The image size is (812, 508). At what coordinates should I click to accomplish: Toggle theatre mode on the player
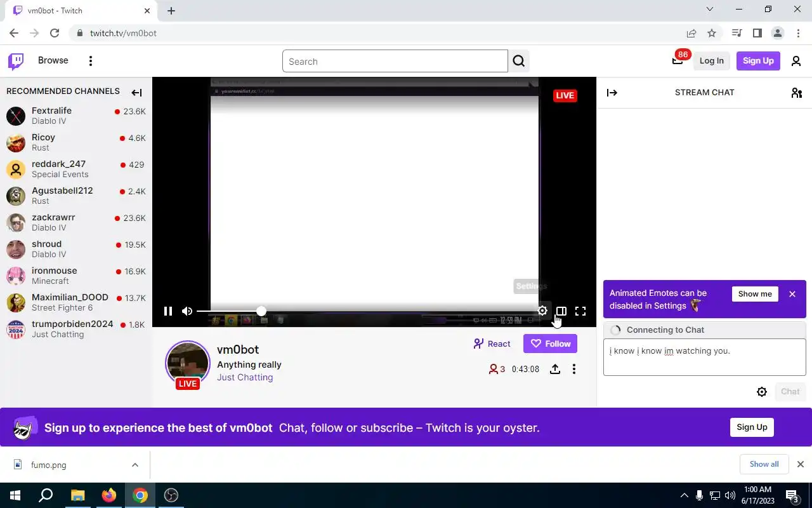[561, 311]
